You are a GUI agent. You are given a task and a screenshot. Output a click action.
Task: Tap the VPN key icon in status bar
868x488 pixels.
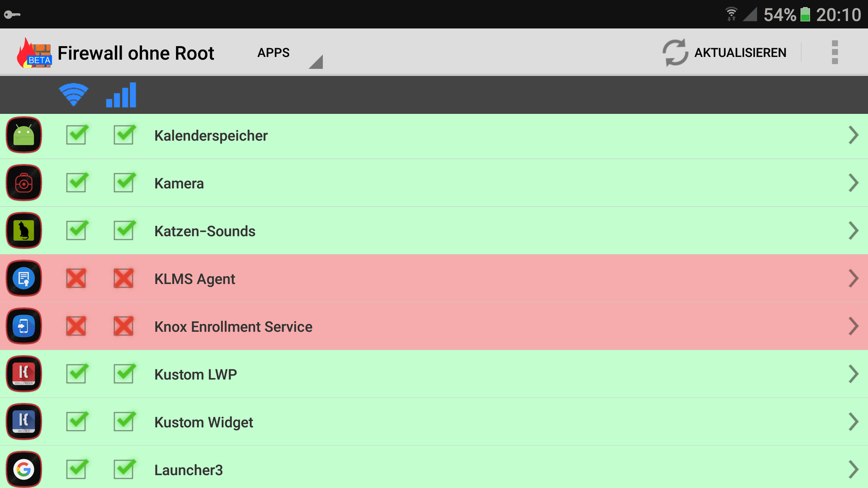point(12,14)
